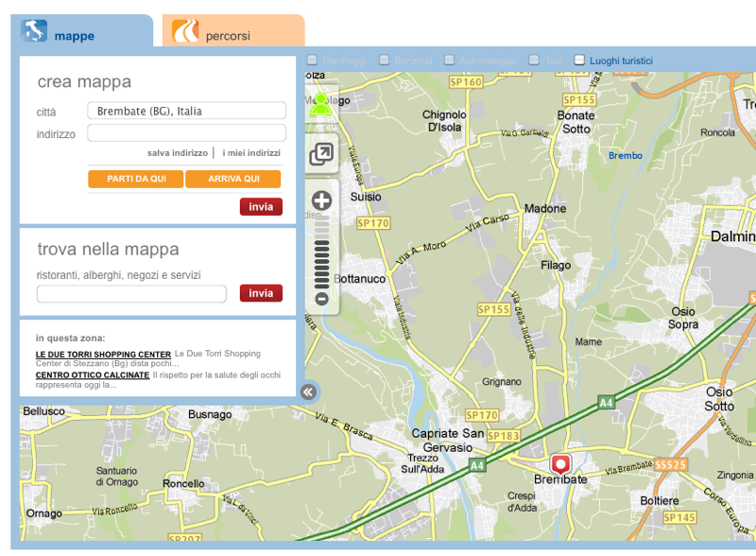Click the Italy map icon
The height and width of the screenshot is (556, 756).
coord(34,31)
